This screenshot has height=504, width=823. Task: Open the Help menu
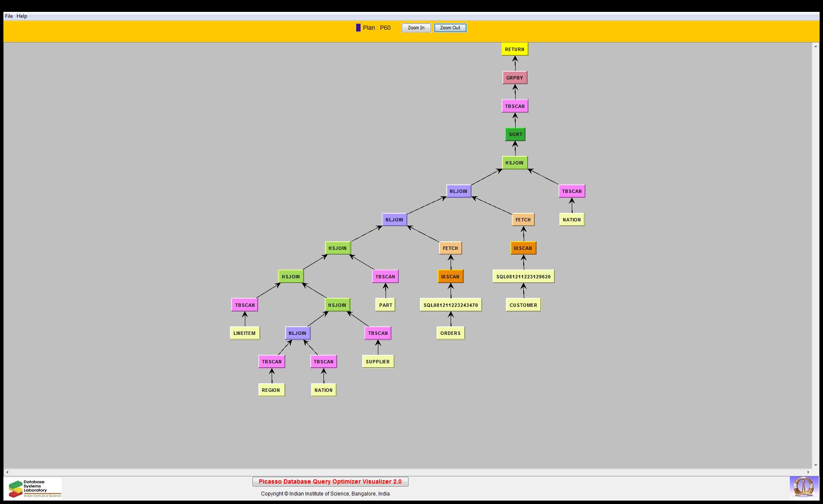(x=22, y=16)
